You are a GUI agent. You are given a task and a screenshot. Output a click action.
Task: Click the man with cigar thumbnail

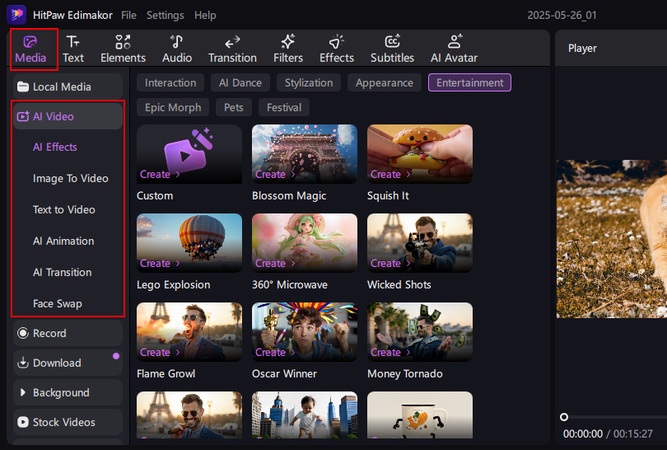pos(189,415)
